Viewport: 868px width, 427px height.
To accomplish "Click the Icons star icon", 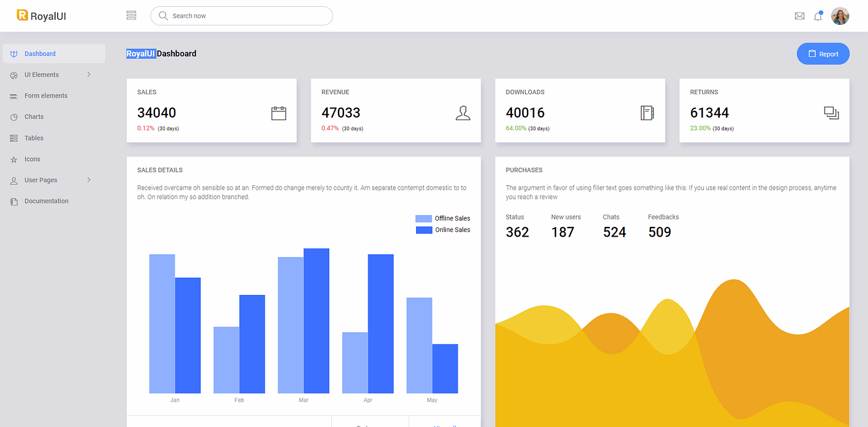I will (14, 159).
